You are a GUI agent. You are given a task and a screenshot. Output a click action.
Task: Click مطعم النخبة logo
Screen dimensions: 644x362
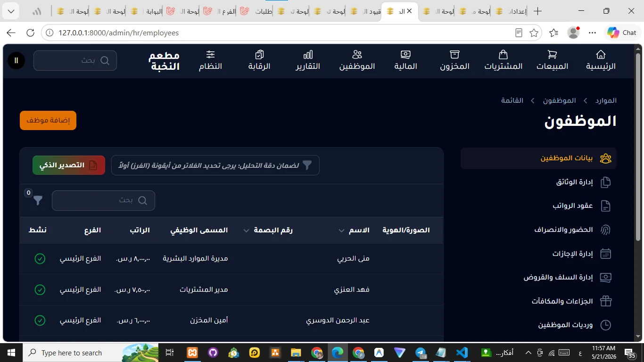(x=164, y=60)
